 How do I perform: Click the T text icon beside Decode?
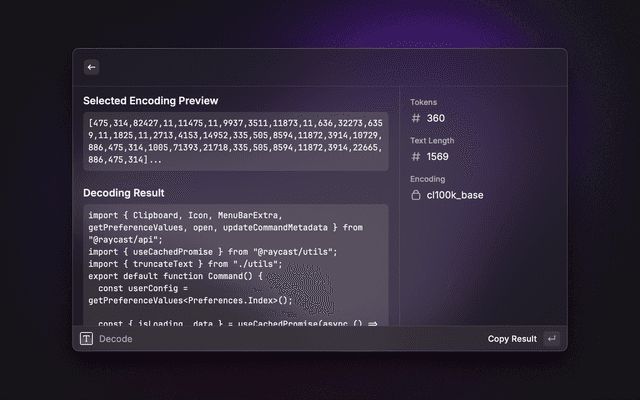point(87,339)
